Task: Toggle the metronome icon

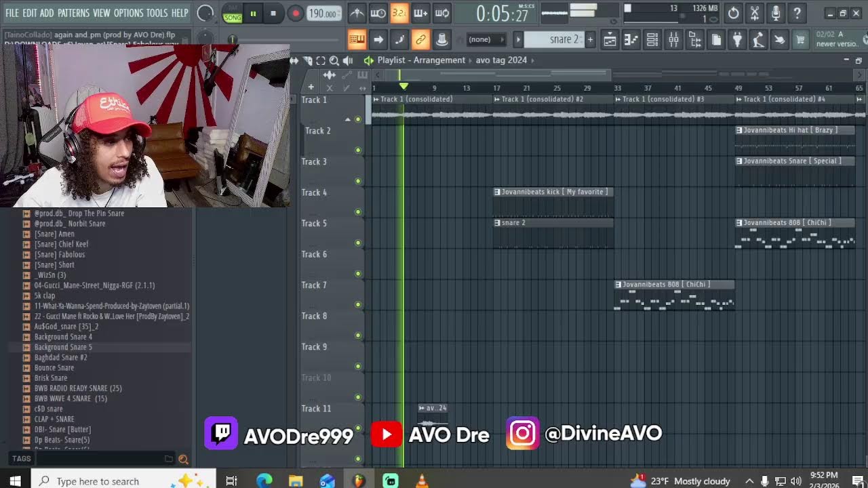Action: tap(357, 13)
